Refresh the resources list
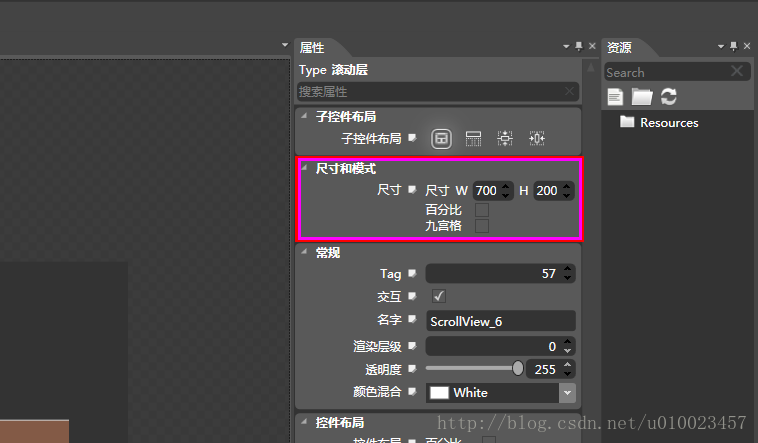Viewport: 758px width, 443px height. (669, 96)
